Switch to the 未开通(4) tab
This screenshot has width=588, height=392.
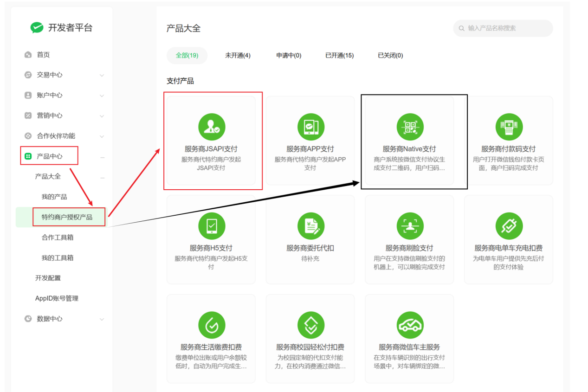coord(238,56)
